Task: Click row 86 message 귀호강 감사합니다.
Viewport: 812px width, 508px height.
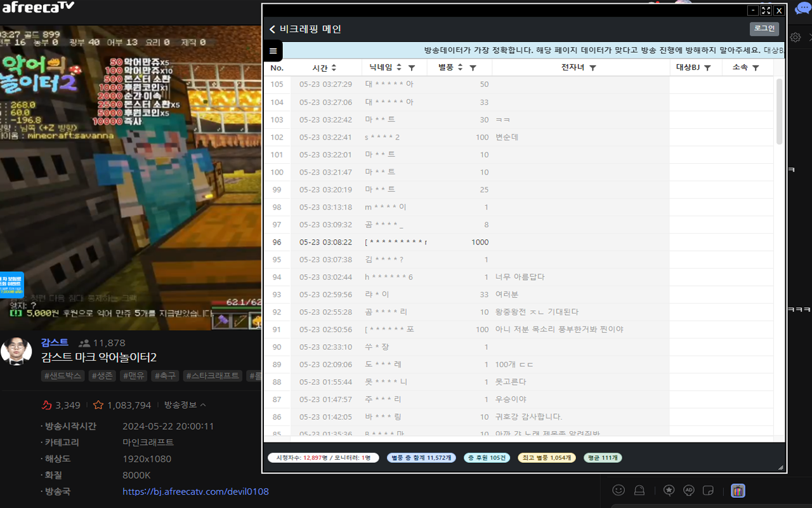Action: coord(528,417)
